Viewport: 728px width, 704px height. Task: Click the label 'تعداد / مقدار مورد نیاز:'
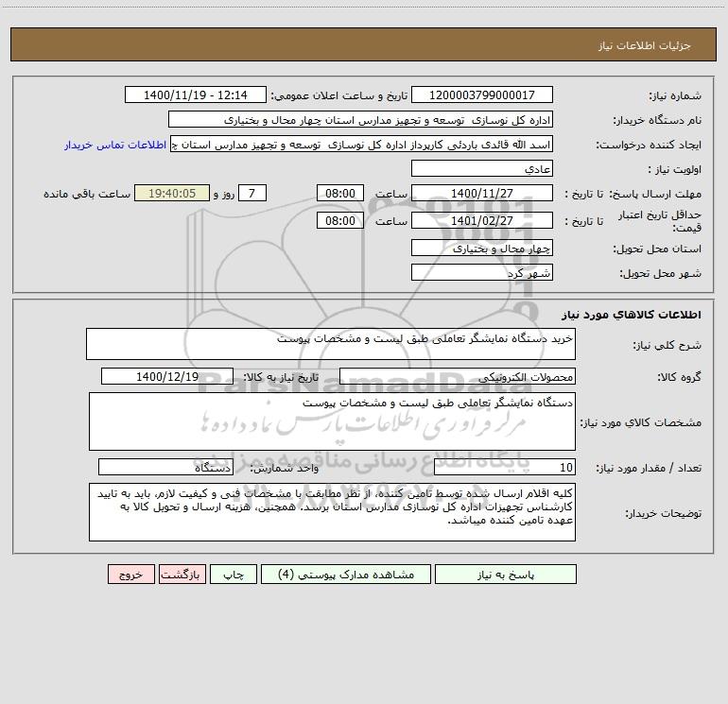point(649,469)
